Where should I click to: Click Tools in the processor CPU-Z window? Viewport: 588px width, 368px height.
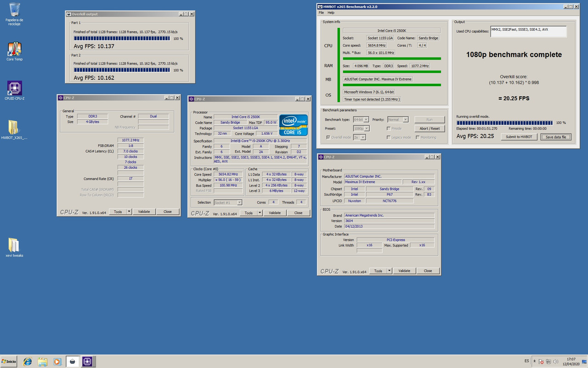pyautogui.click(x=249, y=213)
